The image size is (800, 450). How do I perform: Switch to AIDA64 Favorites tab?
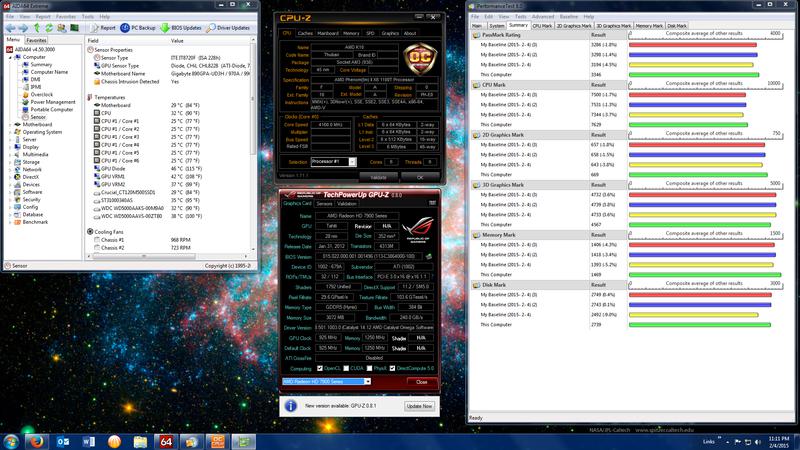pos(36,40)
